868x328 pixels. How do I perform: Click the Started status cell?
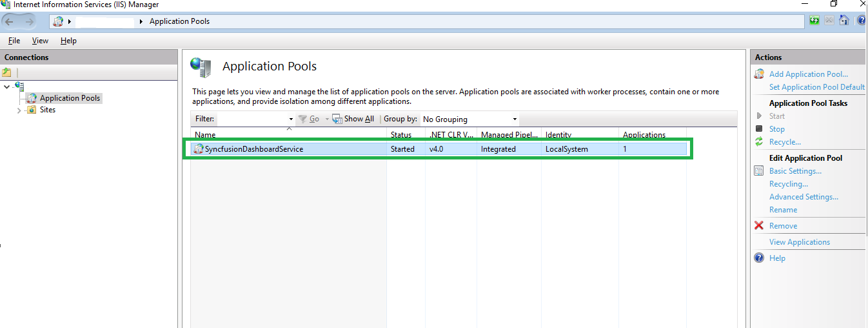pos(403,149)
